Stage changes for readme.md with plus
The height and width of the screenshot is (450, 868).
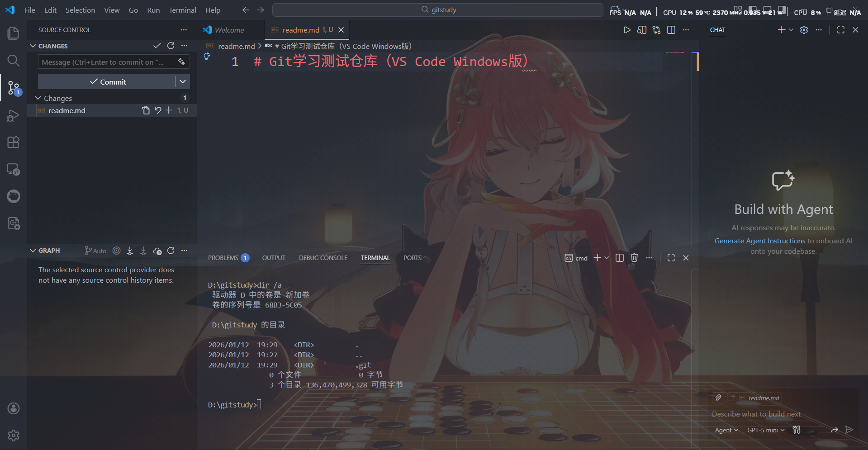(169, 110)
